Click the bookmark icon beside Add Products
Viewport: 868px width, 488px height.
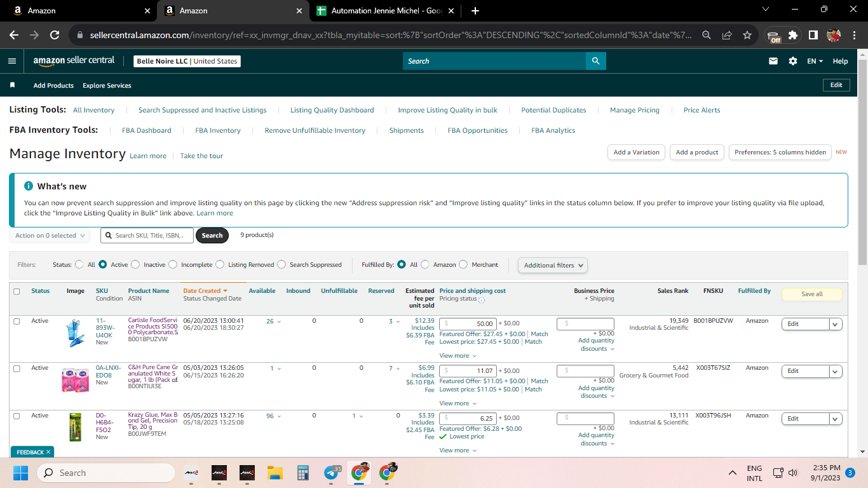12,85
